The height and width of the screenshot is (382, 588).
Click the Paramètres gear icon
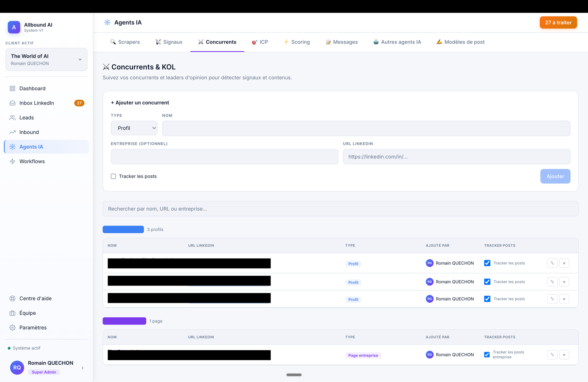[12, 327]
